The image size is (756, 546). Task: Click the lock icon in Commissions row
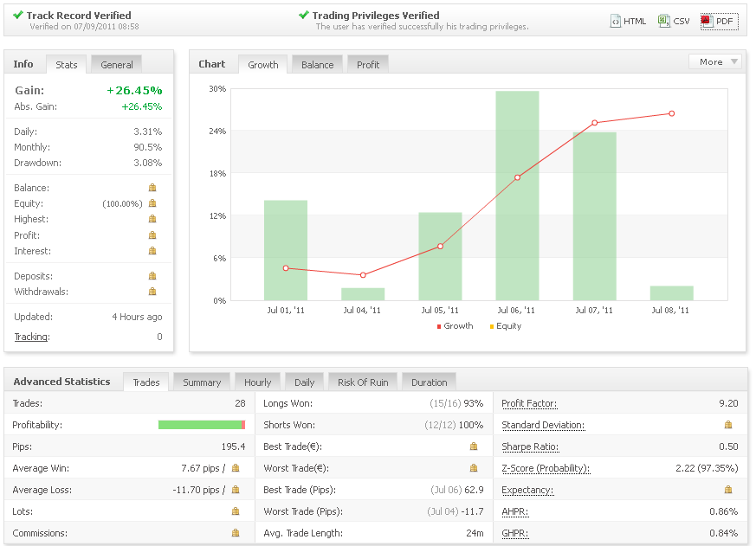(x=236, y=533)
